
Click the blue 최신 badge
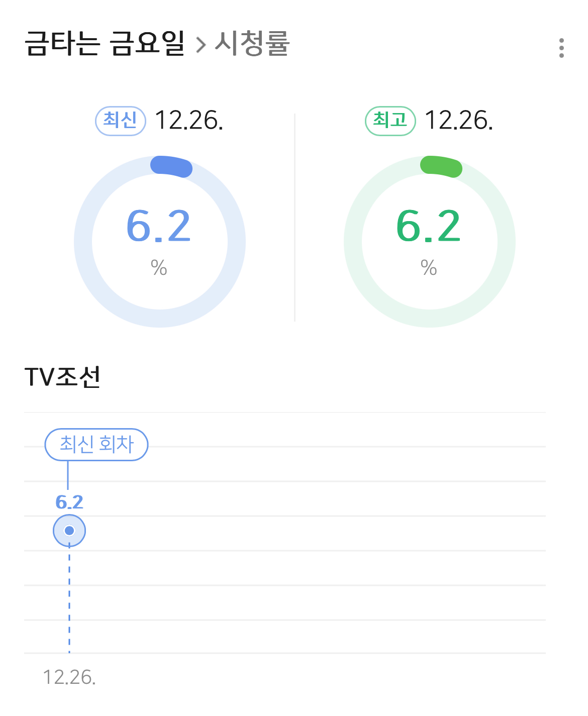(121, 121)
